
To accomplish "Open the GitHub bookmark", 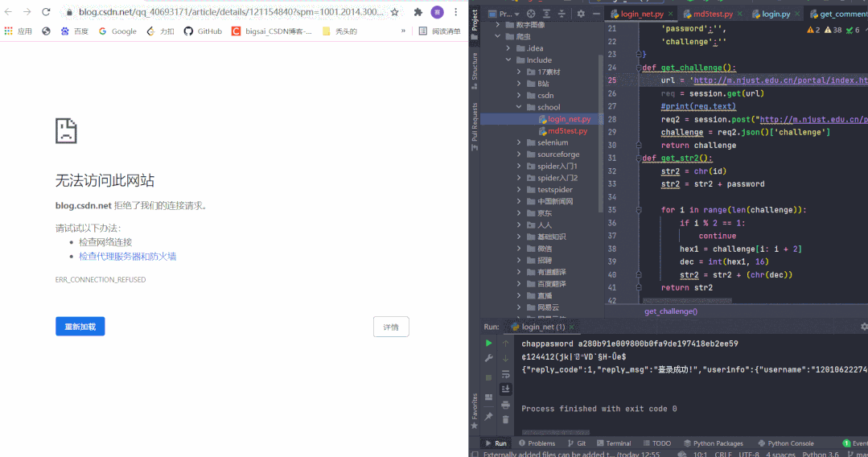I will pos(204,31).
